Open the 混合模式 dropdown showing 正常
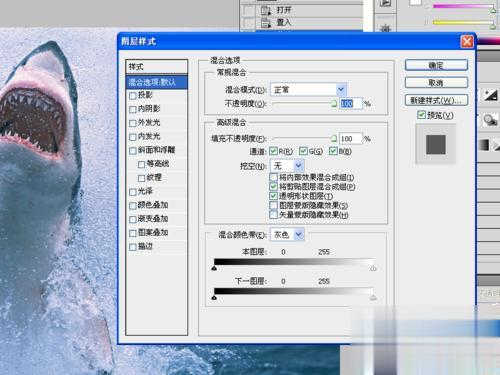Image resolution: width=500 pixels, height=375 pixels. (309, 90)
